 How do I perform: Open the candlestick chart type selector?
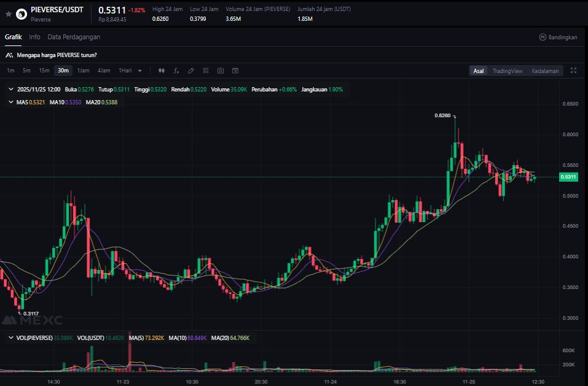162,71
